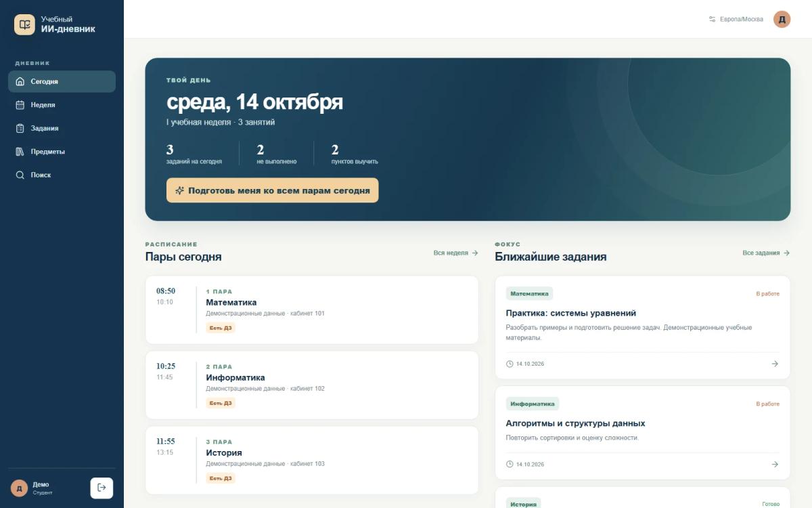Click the кабинет 102 room text
812x508 pixels.
tap(307, 389)
